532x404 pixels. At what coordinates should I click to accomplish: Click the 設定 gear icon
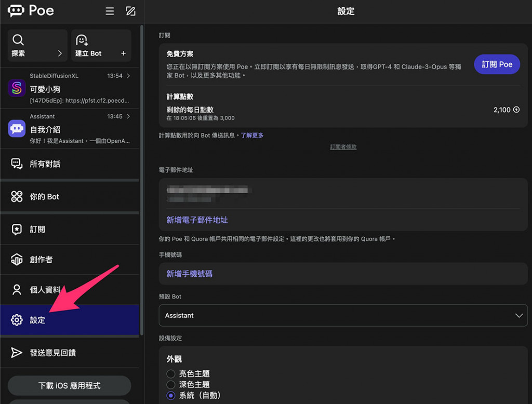[x=17, y=320]
